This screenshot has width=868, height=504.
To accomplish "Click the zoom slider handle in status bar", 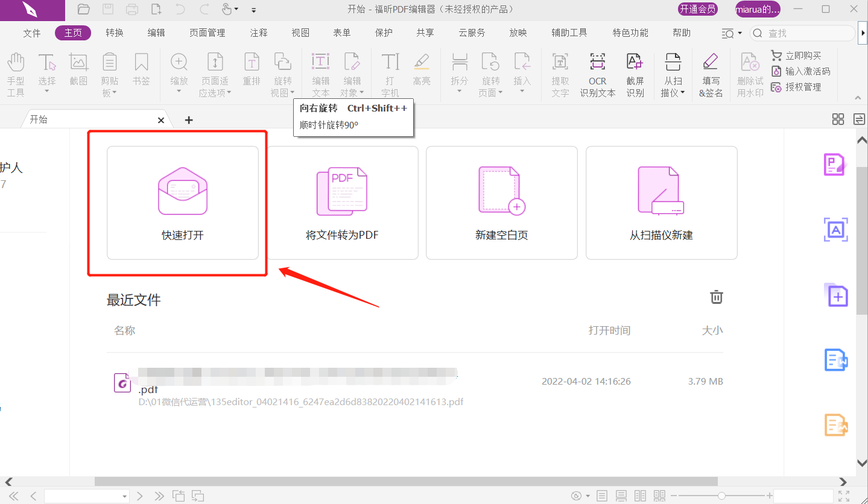I will [x=721, y=496].
